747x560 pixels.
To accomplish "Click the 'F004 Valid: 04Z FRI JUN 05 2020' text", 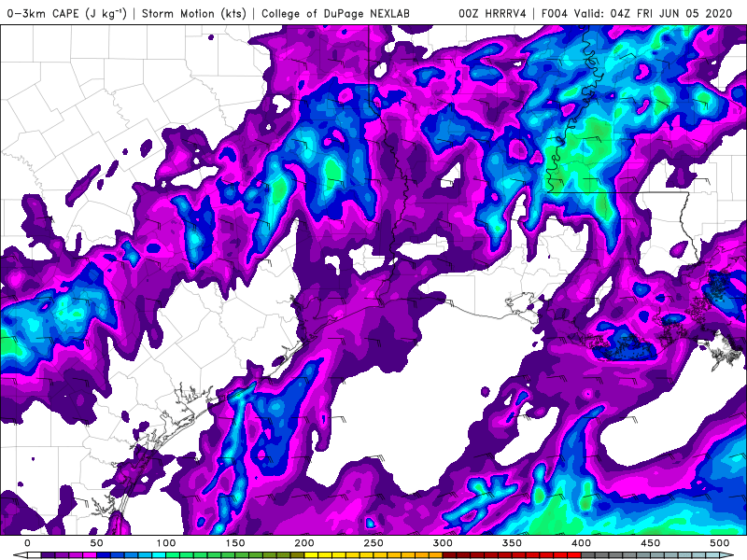I will click(637, 13).
